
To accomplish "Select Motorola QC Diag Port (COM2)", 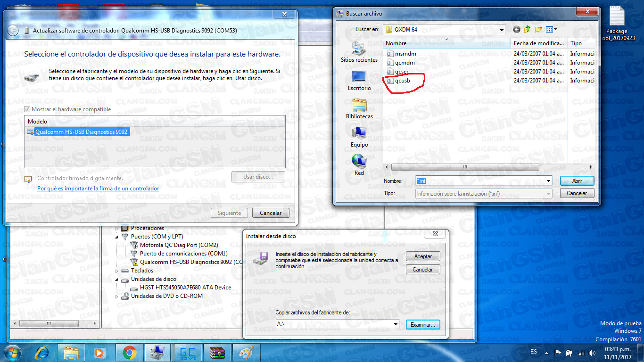I will click(x=179, y=245).
